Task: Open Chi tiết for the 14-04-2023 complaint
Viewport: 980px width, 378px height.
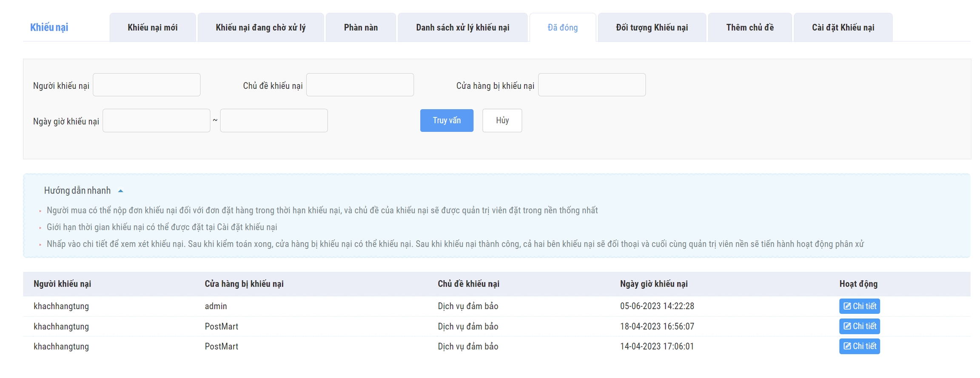Action: [x=859, y=346]
